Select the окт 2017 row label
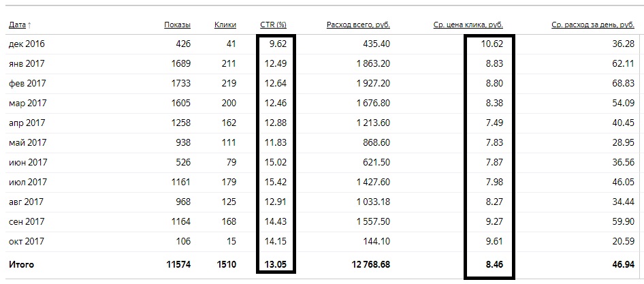 pyautogui.click(x=27, y=241)
